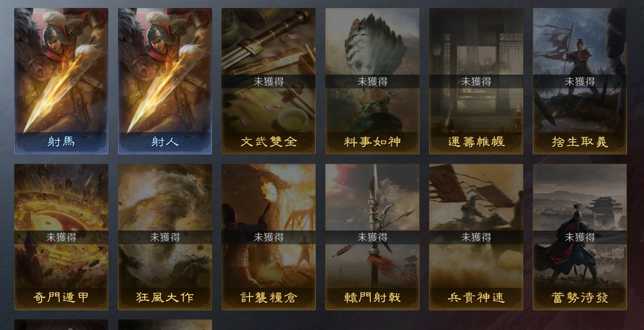Open the 運籌帷幄 card
The width and height of the screenshot is (644, 330).
click(x=476, y=81)
